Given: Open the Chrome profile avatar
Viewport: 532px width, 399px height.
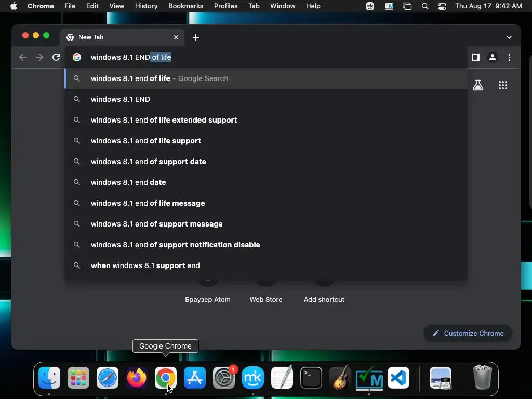Looking at the screenshot, I should [x=493, y=57].
